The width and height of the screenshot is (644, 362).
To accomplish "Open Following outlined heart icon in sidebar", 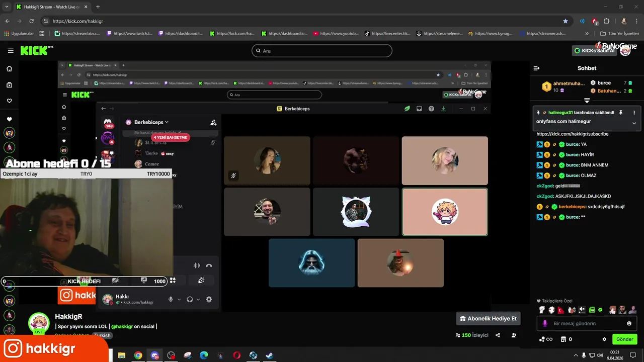I will (9, 101).
